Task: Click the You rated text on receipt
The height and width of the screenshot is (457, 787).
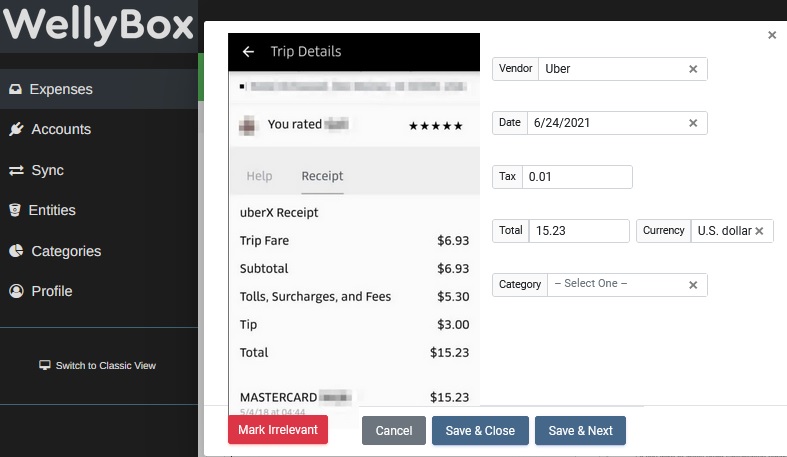Action: [x=295, y=124]
